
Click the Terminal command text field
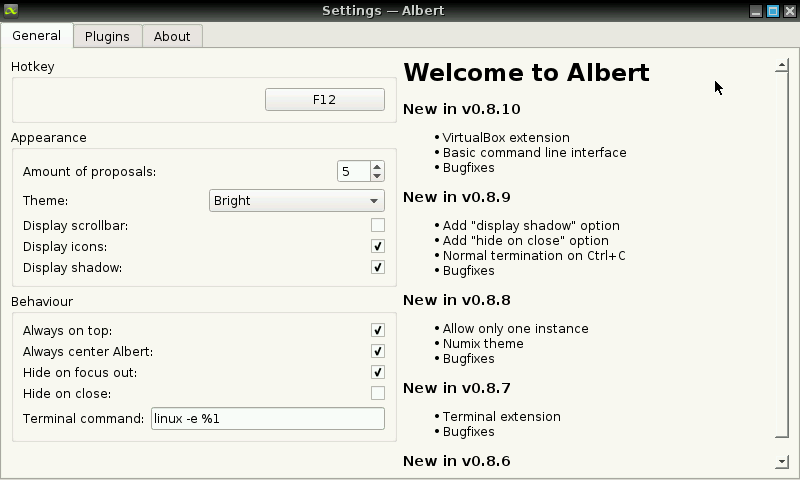268,418
